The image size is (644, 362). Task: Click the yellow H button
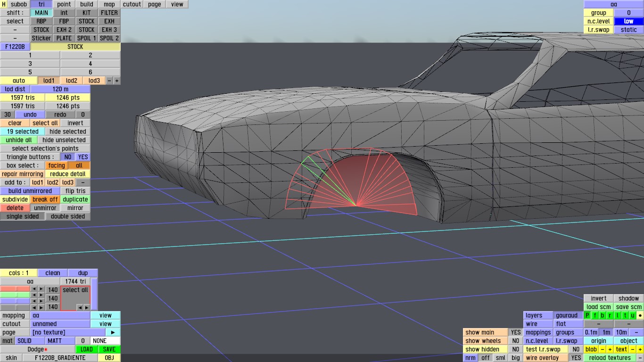(4, 4)
